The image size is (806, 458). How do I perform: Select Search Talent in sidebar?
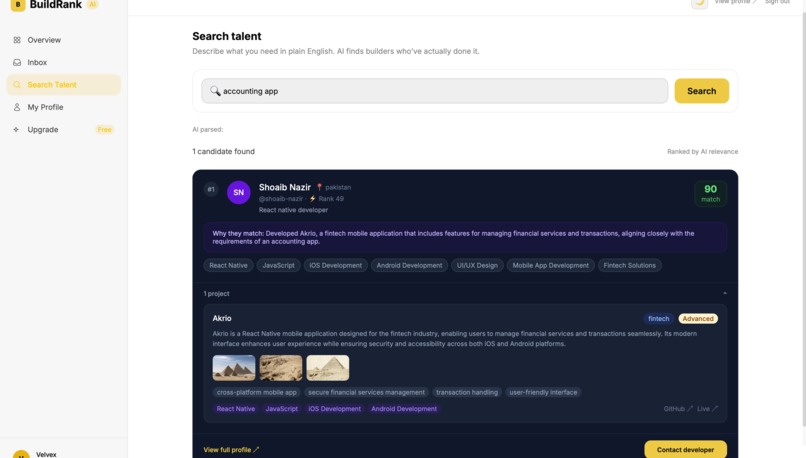pos(64,85)
